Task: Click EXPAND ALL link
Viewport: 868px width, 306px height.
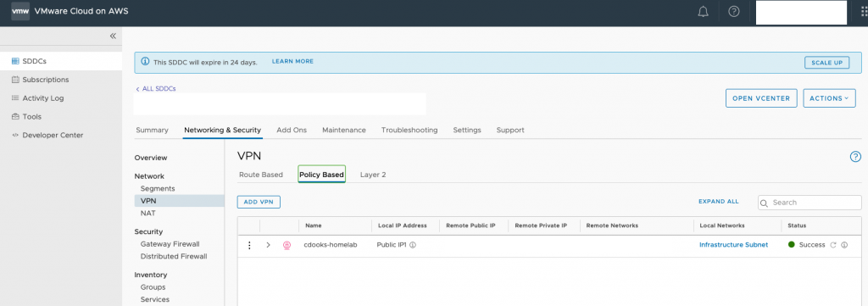Action: click(x=719, y=202)
